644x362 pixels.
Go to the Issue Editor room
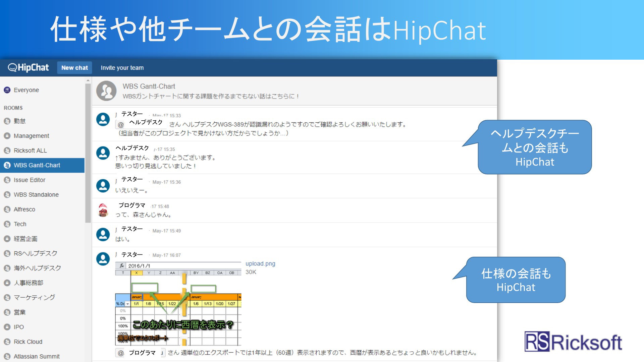(30, 180)
